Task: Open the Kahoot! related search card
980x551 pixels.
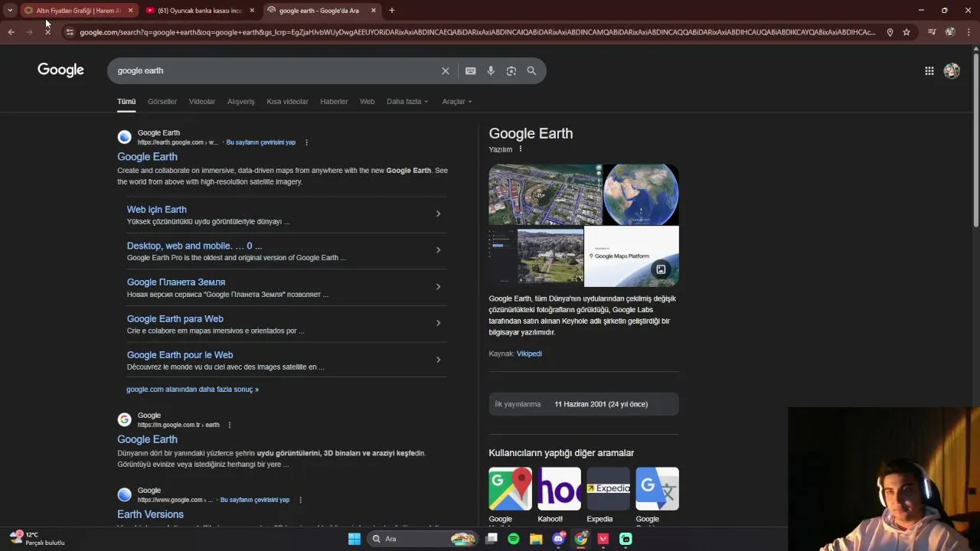Action: 560,495
